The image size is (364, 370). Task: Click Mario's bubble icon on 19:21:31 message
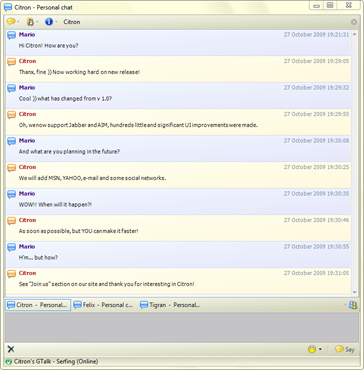(12, 35)
